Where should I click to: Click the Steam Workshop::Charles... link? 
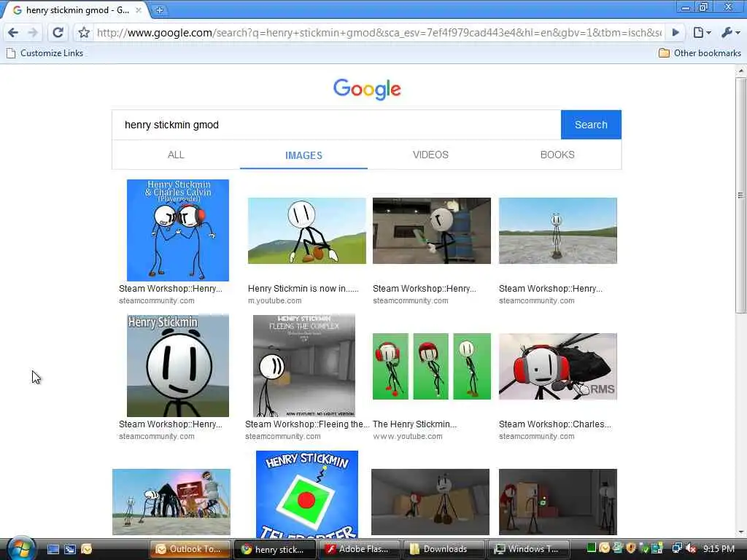555,424
